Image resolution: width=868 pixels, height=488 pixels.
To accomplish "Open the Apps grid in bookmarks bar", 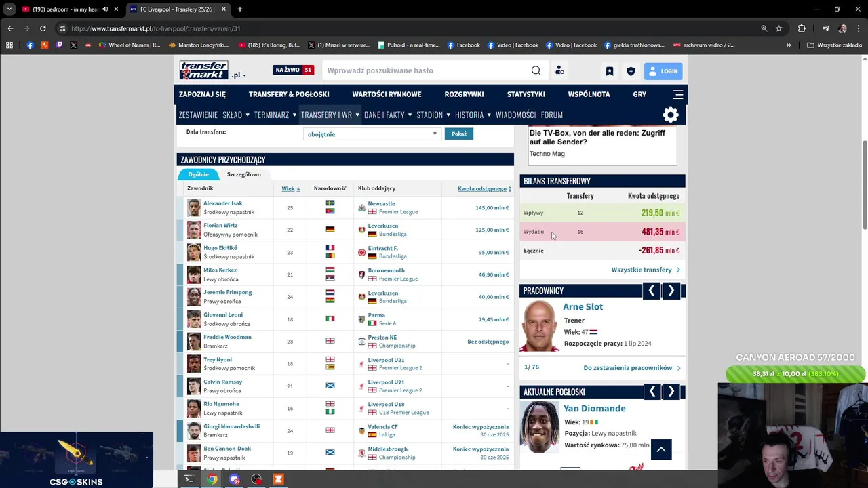I will 9,45.
